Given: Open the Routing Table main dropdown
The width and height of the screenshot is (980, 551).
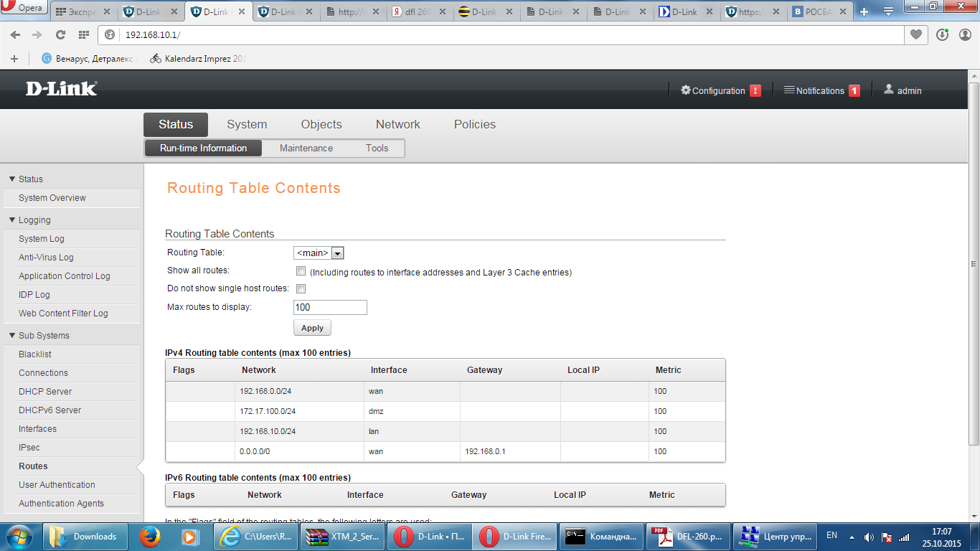Looking at the screenshot, I should [319, 253].
